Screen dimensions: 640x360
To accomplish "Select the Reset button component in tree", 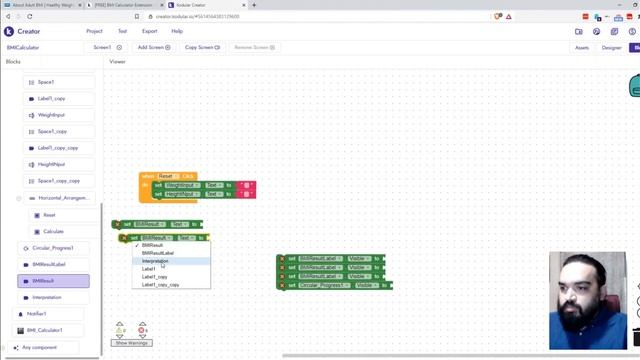I will click(64, 215).
